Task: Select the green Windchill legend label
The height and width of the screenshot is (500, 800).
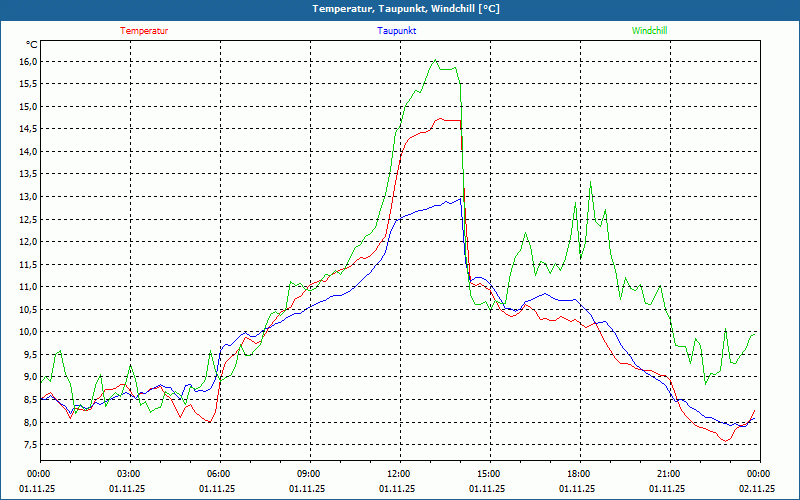Action: pos(650,30)
